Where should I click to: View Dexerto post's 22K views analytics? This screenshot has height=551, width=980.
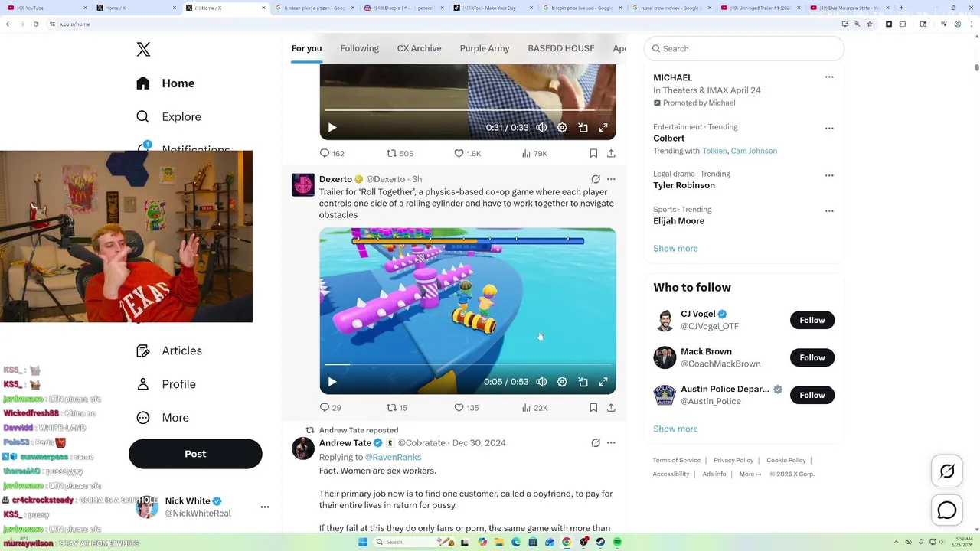[534, 408]
